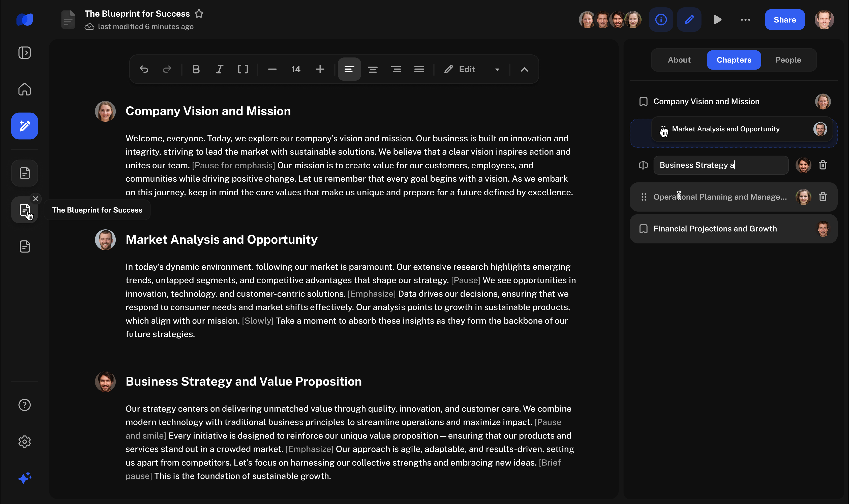Grab drag handle of Operational Planning chapter
The height and width of the screenshot is (504, 849).
tap(644, 197)
